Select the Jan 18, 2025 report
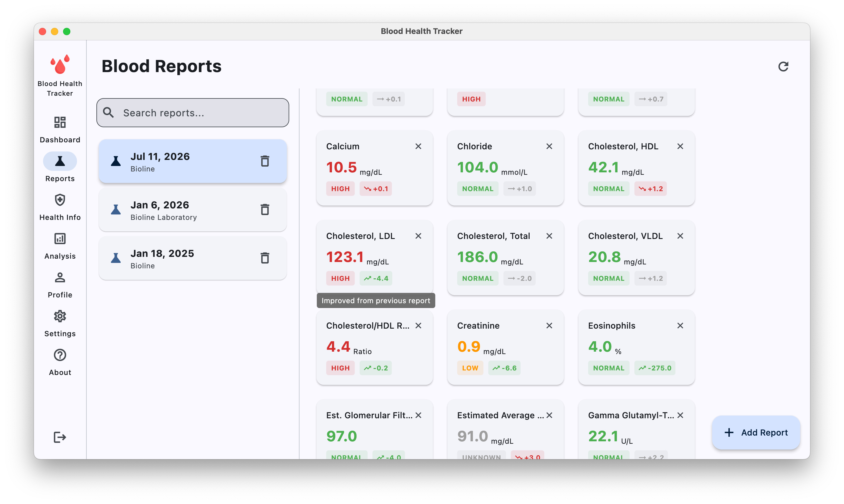844x504 pixels. (193, 258)
